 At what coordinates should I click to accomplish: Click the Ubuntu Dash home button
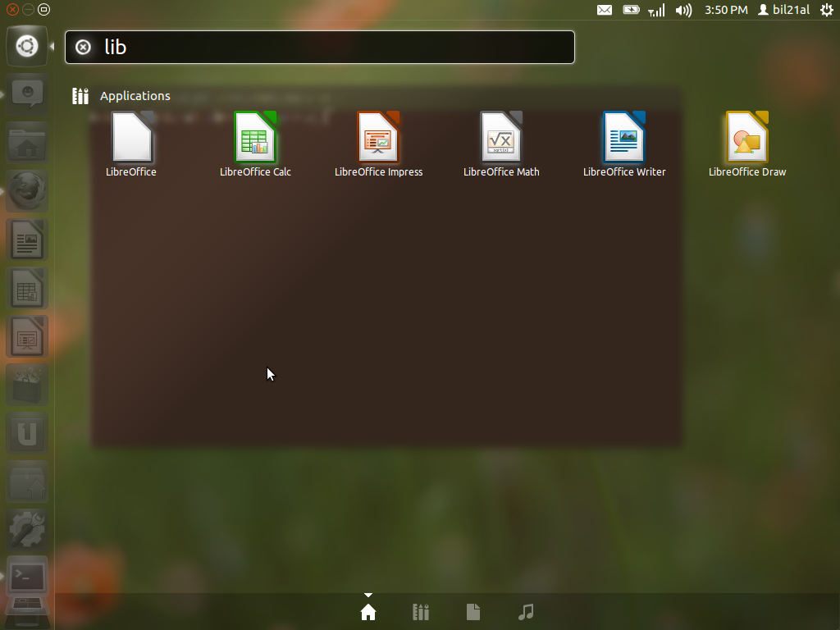pyautogui.click(x=26, y=46)
